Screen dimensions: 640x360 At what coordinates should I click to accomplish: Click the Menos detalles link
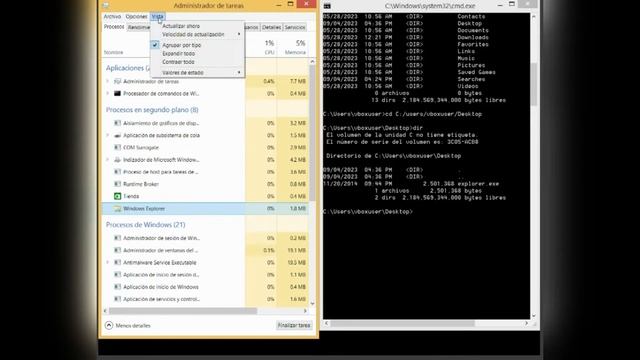133,326
